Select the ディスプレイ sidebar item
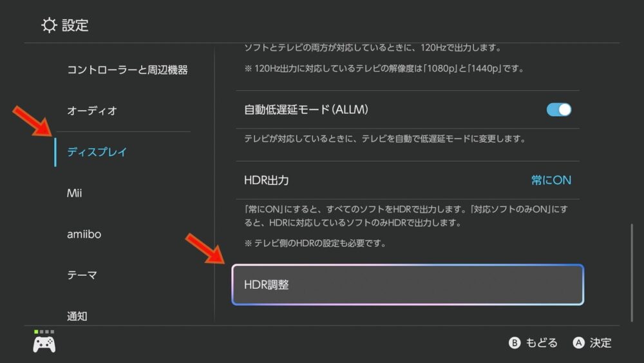The height and width of the screenshot is (363, 644). (97, 152)
